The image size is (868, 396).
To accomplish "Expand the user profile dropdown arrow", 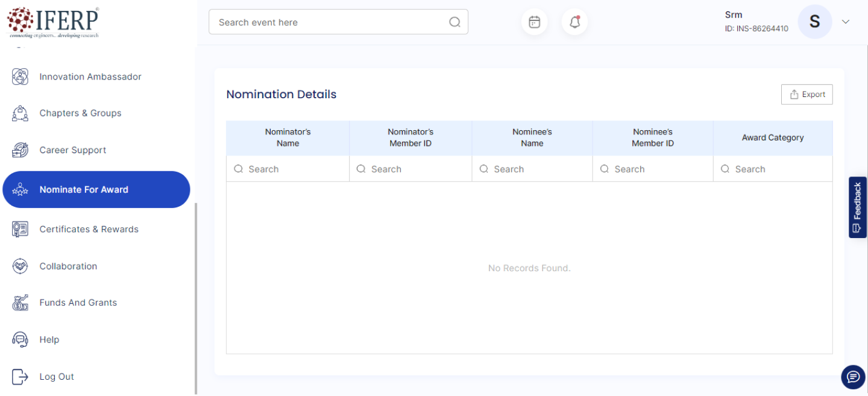I will tap(846, 22).
